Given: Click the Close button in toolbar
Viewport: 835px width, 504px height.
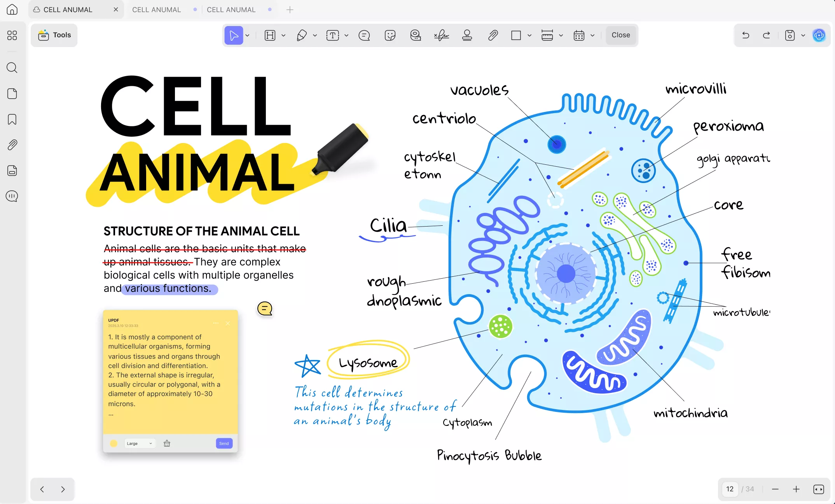Looking at the screenshot, I should click(620, 35).
